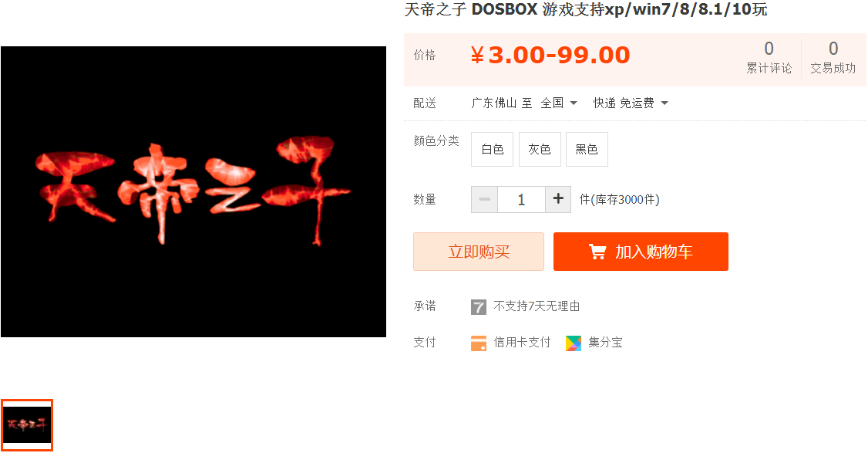Click the shopping cart icon

pos(597,252)
